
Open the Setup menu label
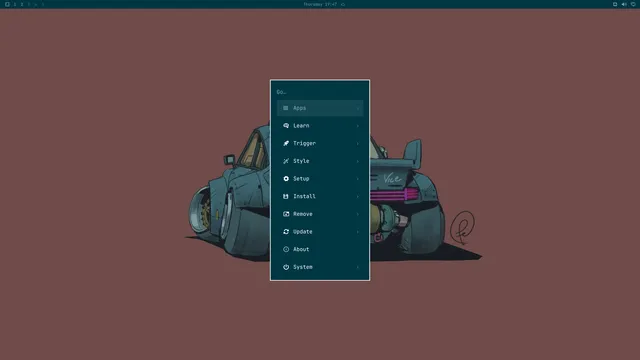pyautogui.click(x=301, y=179)
